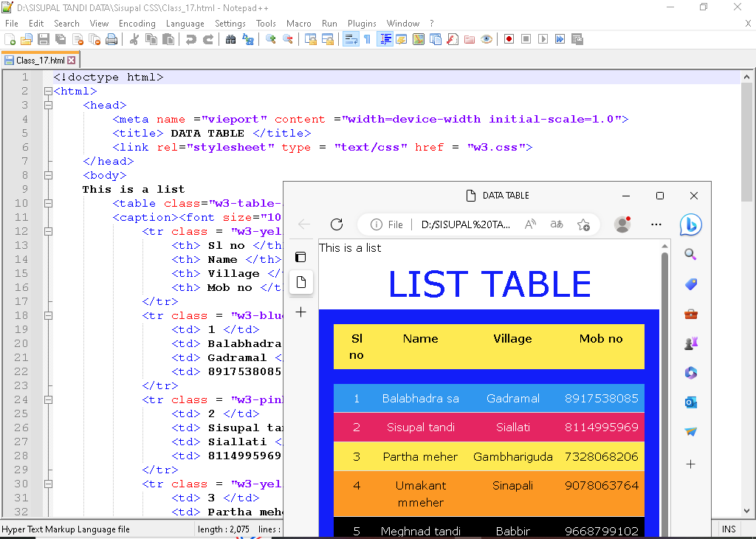Click the Save file icon in the toolbar

[x=43, y=39]
